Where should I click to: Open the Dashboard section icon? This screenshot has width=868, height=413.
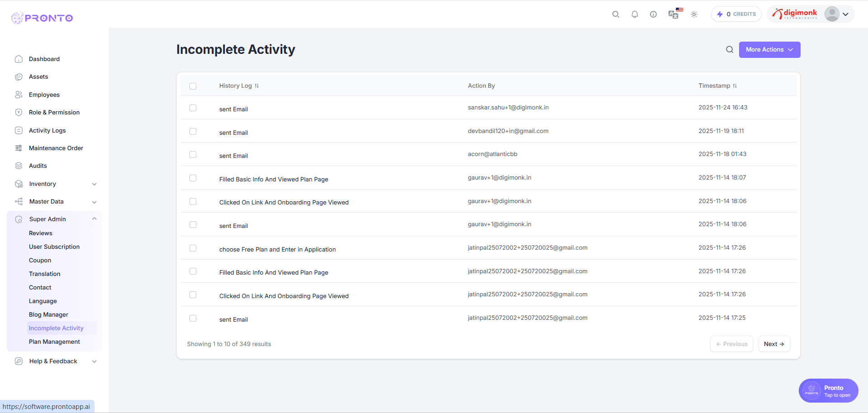coord(18,59)
